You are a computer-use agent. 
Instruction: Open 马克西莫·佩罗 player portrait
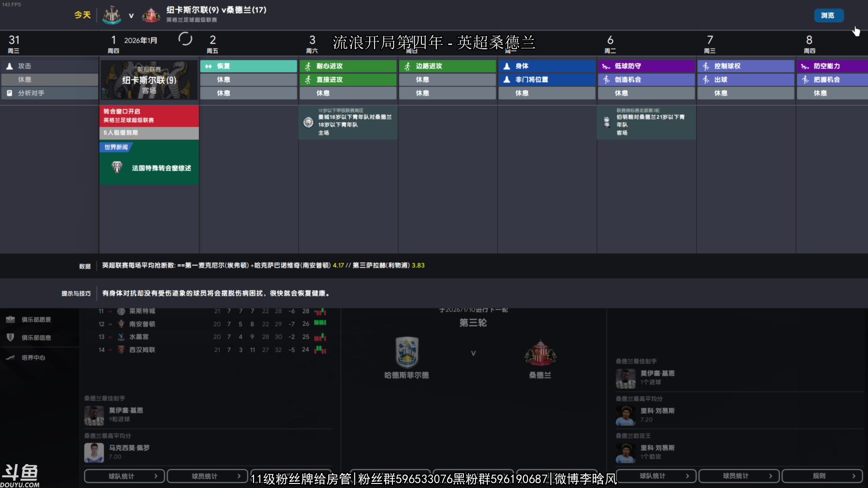(94, 452)
